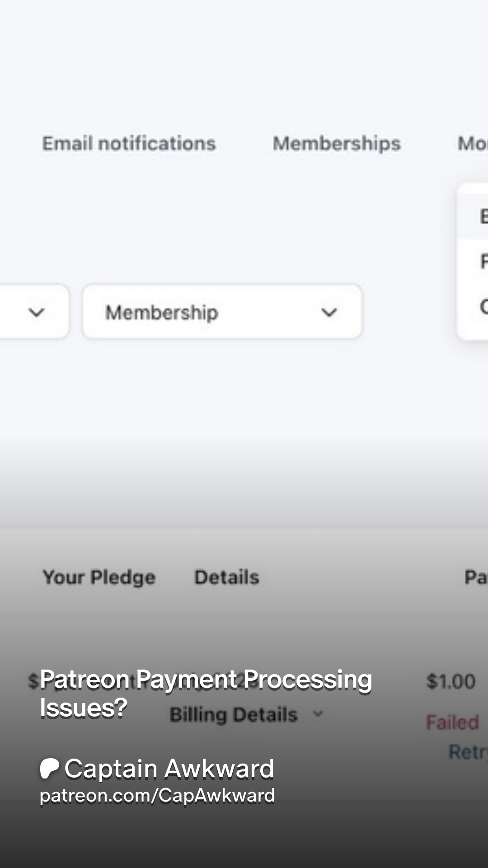Click the red Failed payment status

point(452,722)
